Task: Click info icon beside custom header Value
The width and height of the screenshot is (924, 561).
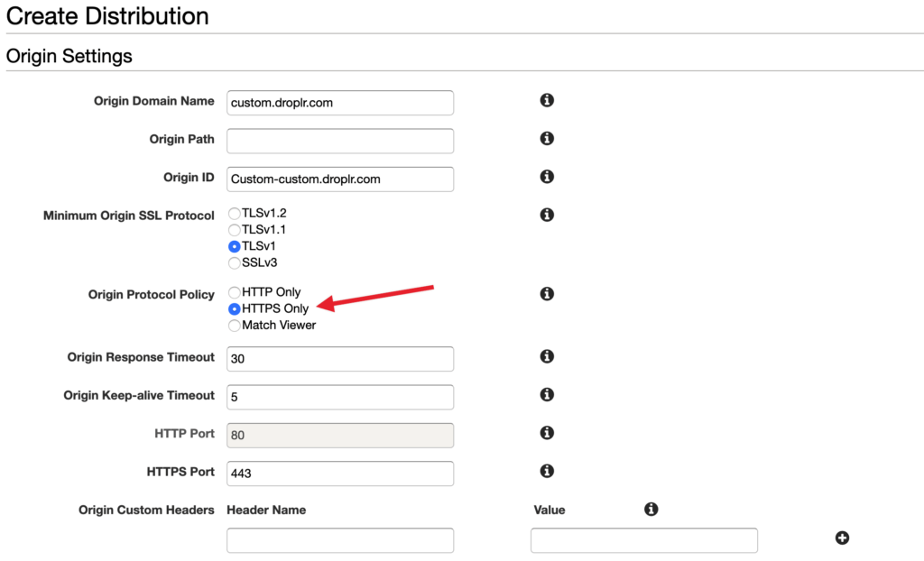Action: [651, 510]
